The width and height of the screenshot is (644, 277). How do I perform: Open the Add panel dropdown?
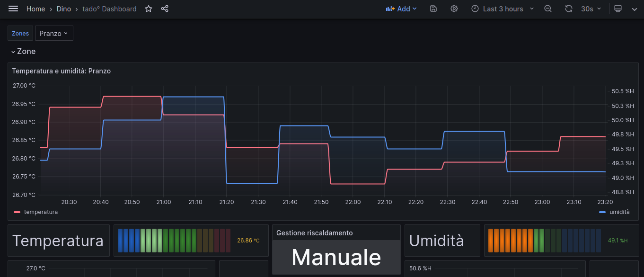point(401,9)
